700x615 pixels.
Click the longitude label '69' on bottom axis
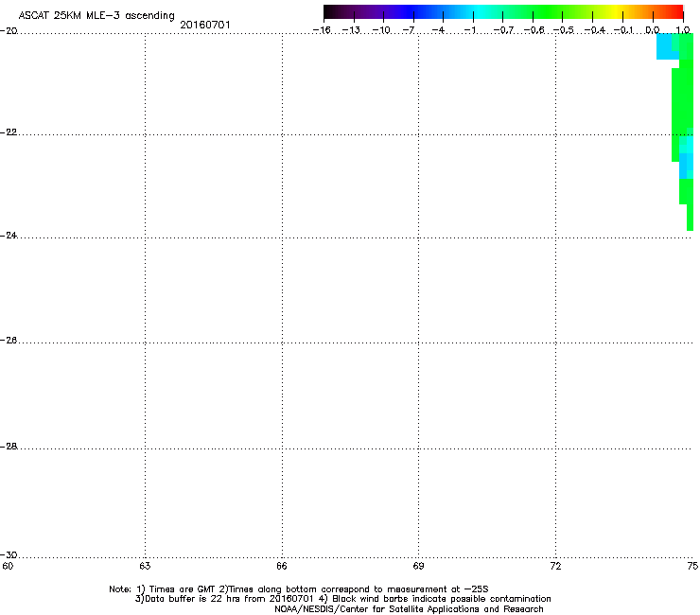click(418, 566)
